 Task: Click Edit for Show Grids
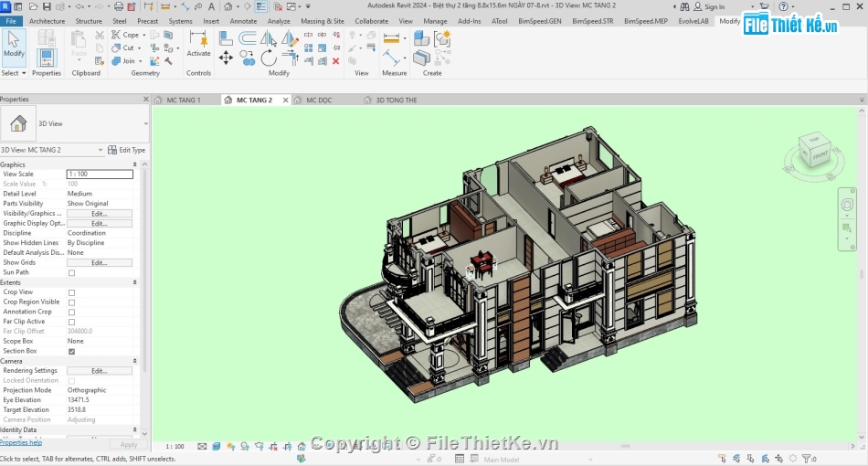tap(100, 263)
